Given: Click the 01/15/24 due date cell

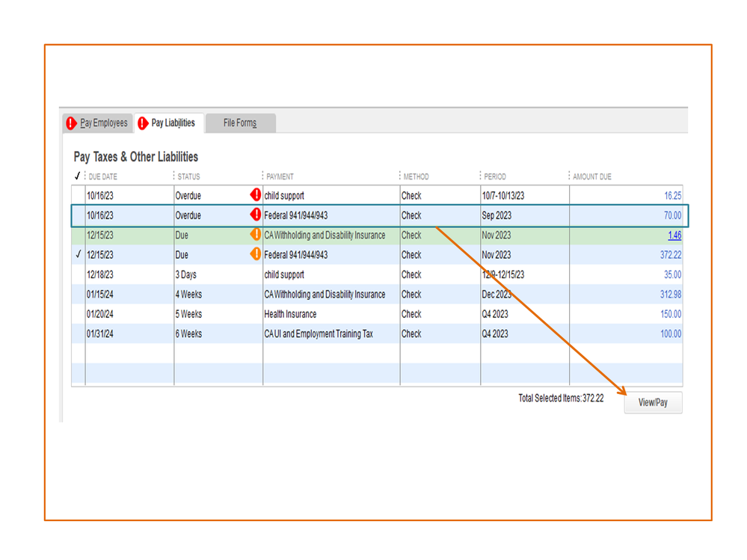Looking at the screenshot, I should [x=129, y=295].
